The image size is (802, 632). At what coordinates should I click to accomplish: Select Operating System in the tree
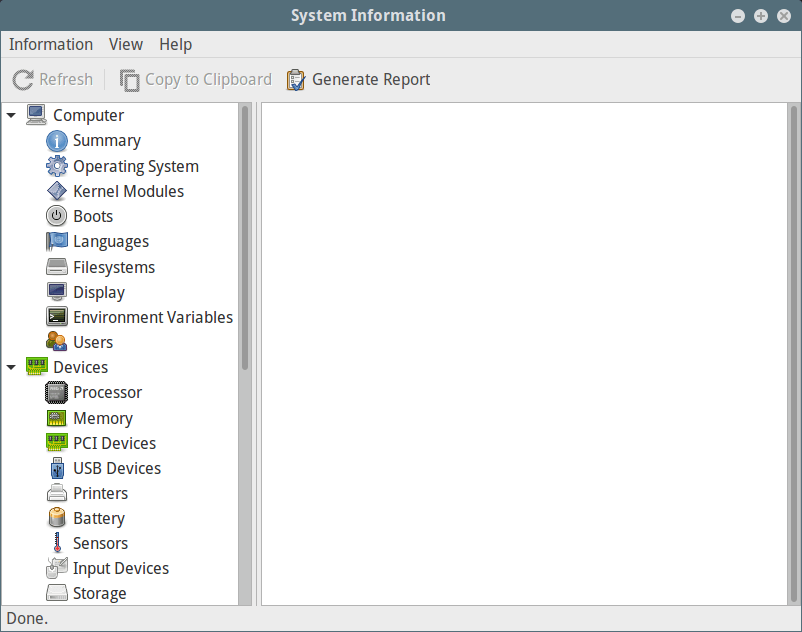coord(136,166)
